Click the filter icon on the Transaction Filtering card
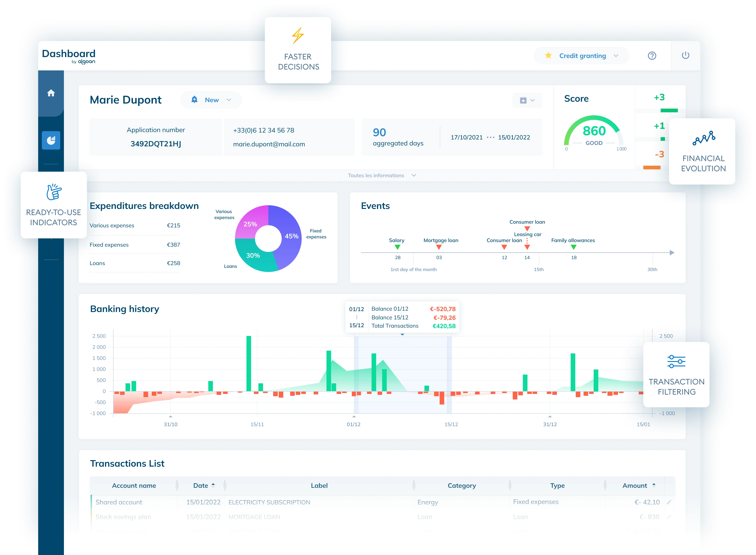Screen dimensions: 756x555 (676, 361)
